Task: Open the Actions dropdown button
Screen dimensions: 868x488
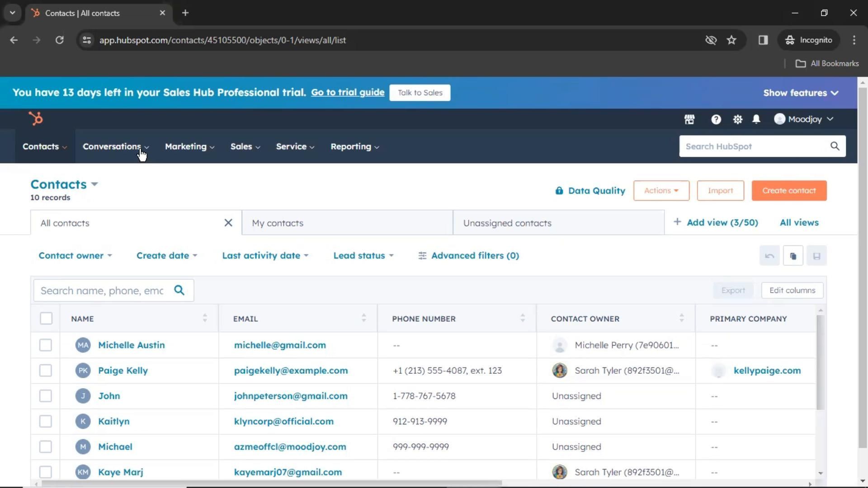Action: point(661,191)
